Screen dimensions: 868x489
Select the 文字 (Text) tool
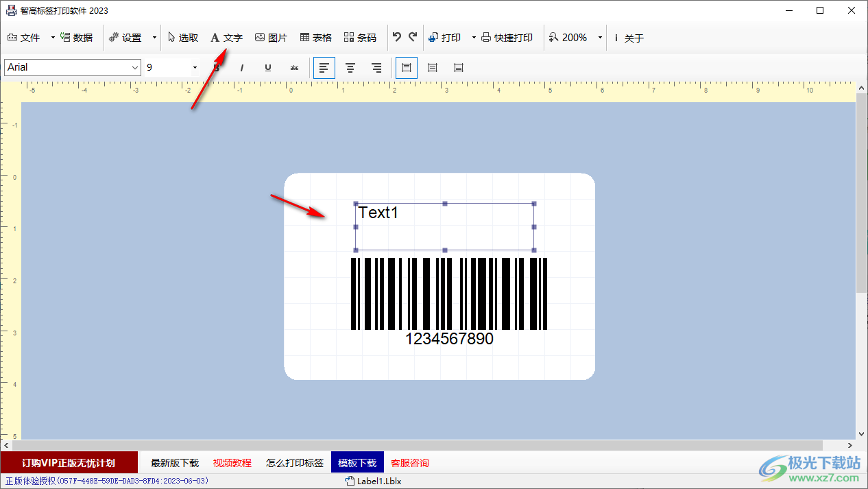(226, 38)
